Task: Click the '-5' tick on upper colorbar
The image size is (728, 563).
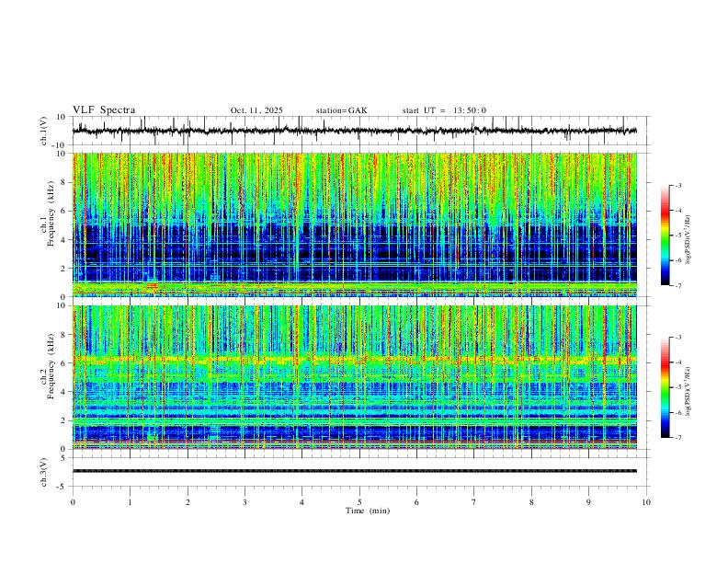Action: [677, 236]
